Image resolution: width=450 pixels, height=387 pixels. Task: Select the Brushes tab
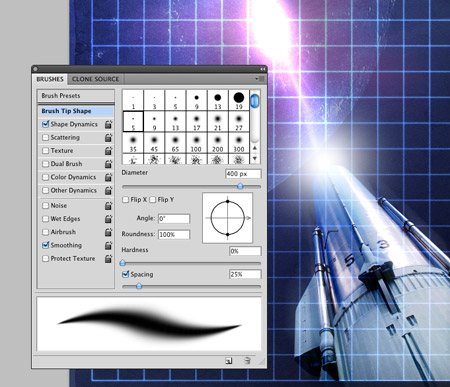[50, 79]
